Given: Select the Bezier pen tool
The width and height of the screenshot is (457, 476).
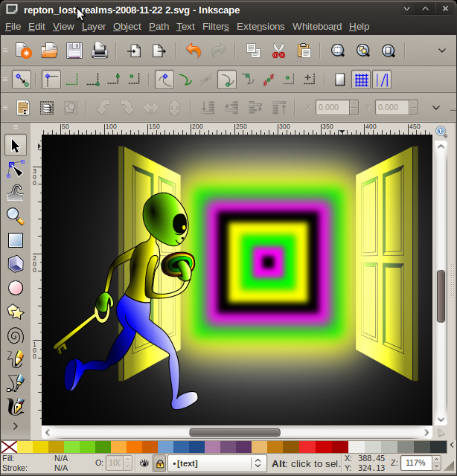Looking at the screenshot, I should pos(16,383).
